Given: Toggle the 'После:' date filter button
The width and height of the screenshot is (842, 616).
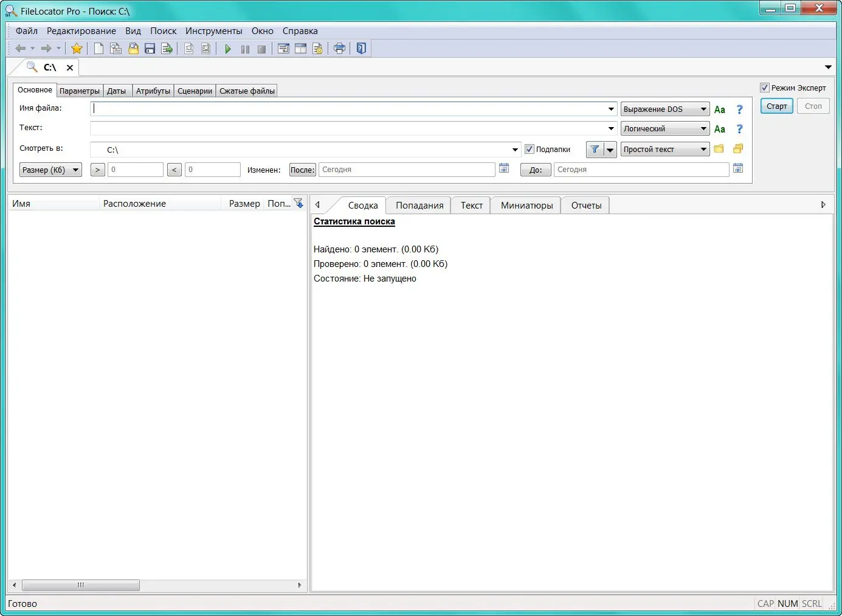Looking at the screenshot, I should pos(303,170).
